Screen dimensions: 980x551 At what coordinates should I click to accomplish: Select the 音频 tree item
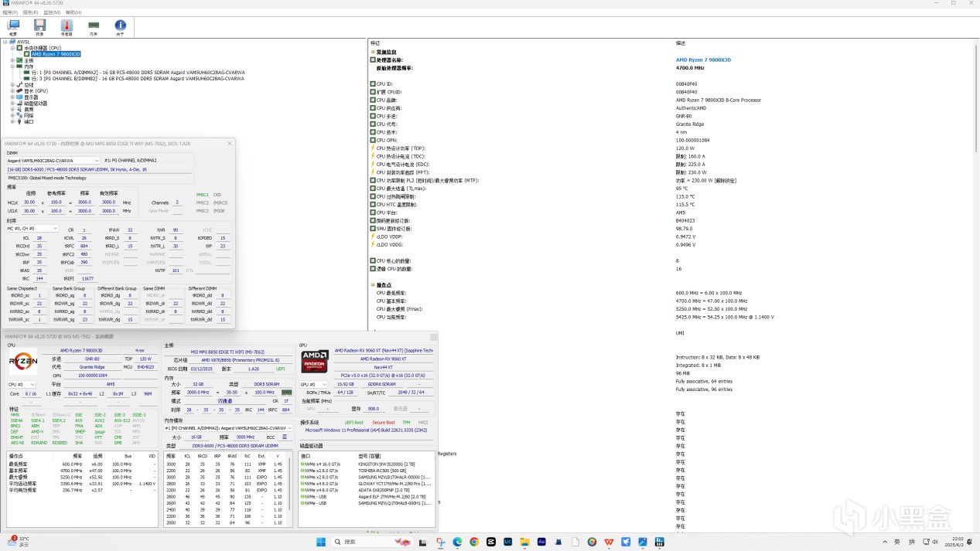click(29, 110)
